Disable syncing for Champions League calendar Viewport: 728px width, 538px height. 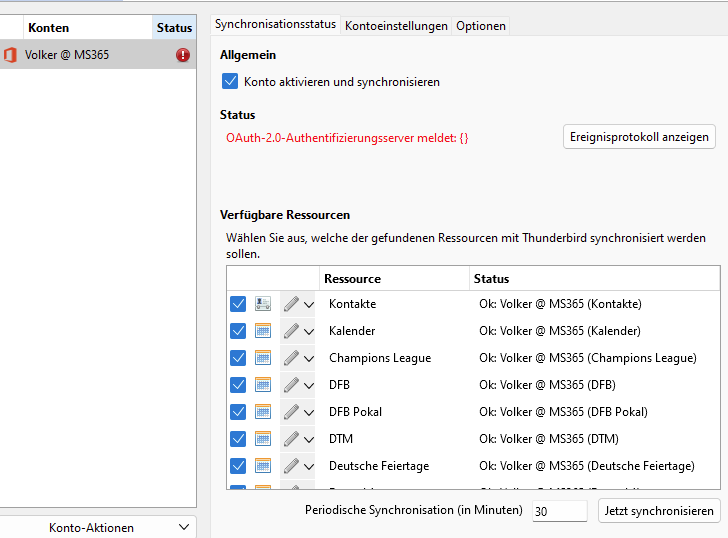(238, 358)
